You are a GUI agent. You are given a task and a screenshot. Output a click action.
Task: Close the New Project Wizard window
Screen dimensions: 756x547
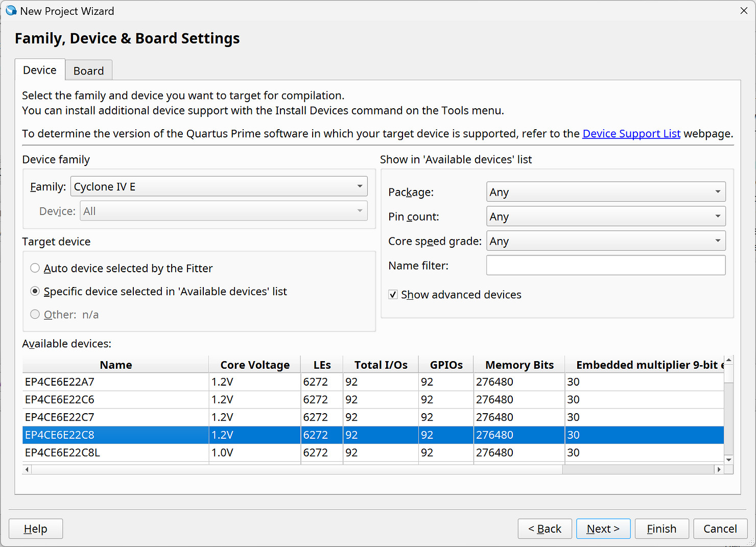click(x=743, y=11)
